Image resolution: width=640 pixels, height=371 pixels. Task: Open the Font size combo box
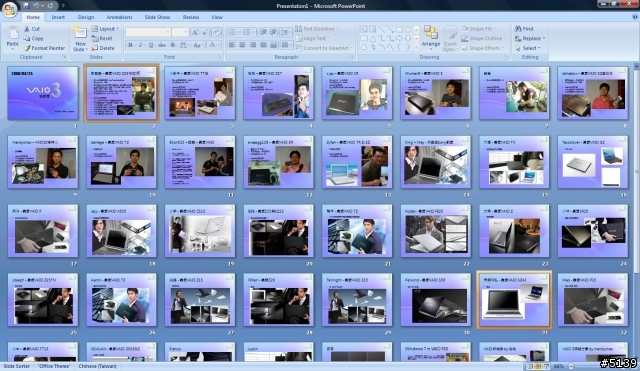pos(180,32)
